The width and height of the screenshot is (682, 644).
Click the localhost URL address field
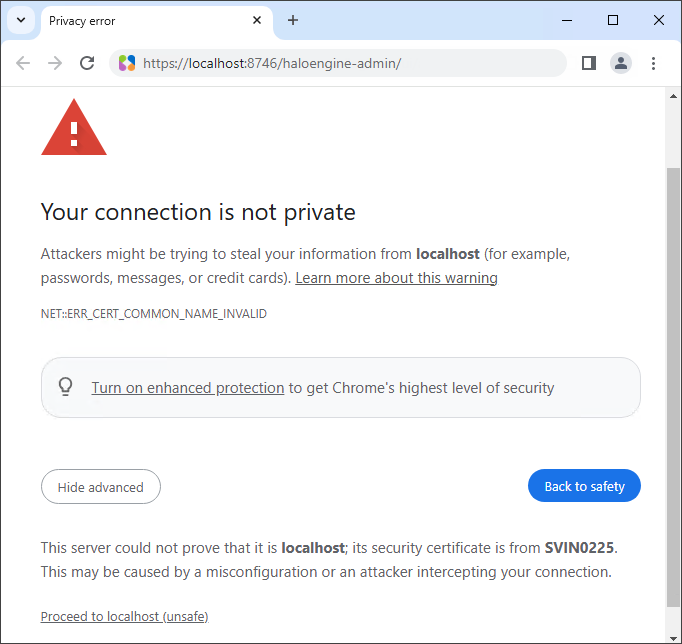click(x=340, y=63)
